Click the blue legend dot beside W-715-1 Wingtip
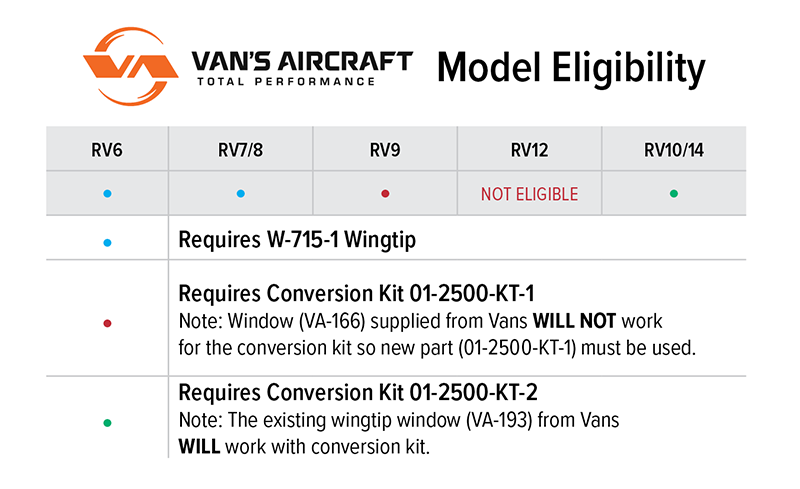The height and width of the screenshot is (489, 800). pyautogui.click(x=107, y=242)
